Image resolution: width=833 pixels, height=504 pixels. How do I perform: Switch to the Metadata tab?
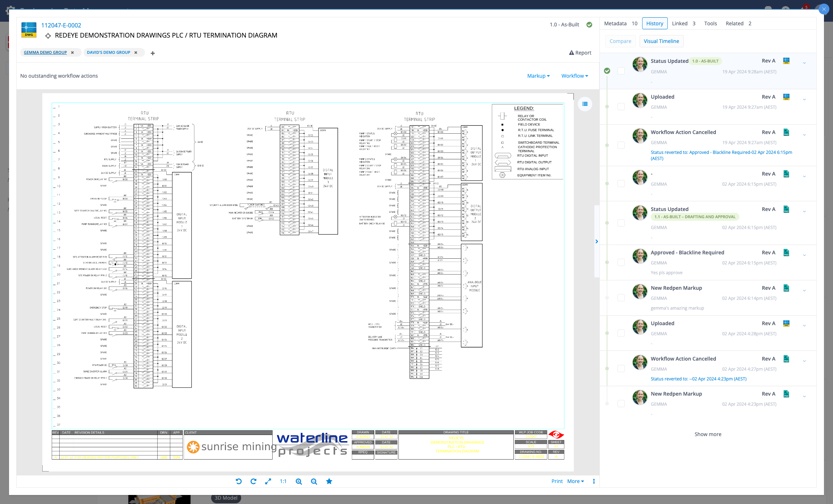615,23
